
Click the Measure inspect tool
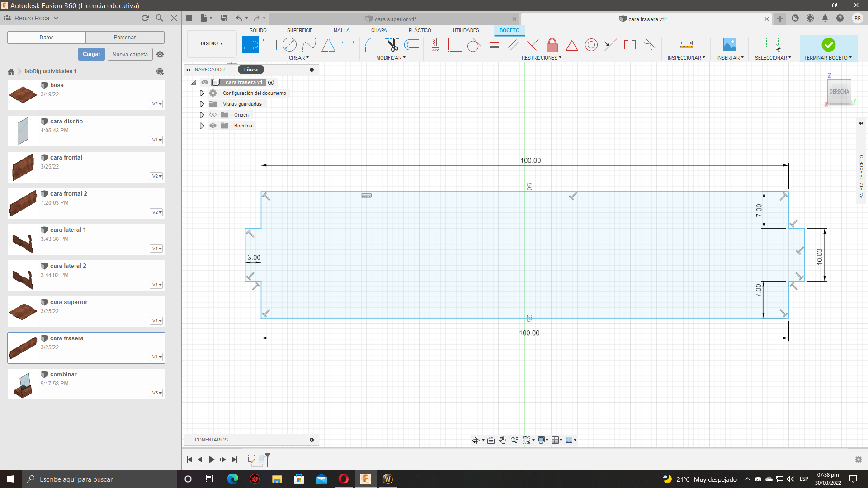click(686, 45)
